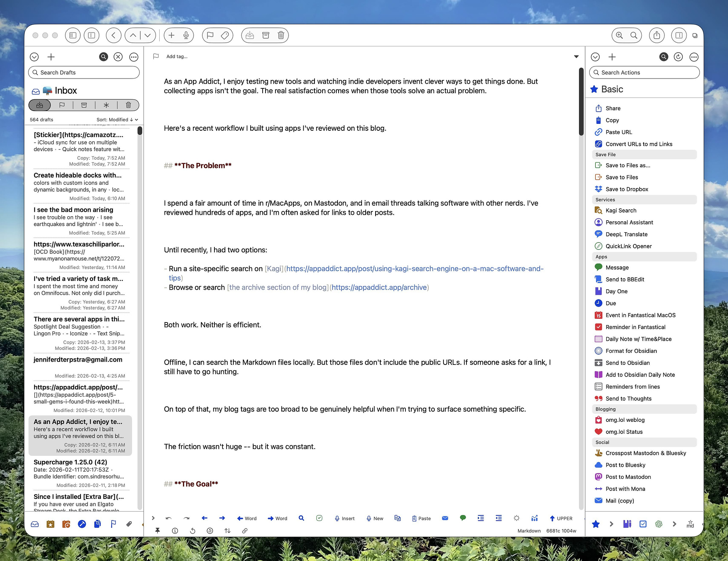This screenshot has width=728, height=561.
Task: Select the tag icon at bottom of drafts list
Action: click(x=129, y=524)
